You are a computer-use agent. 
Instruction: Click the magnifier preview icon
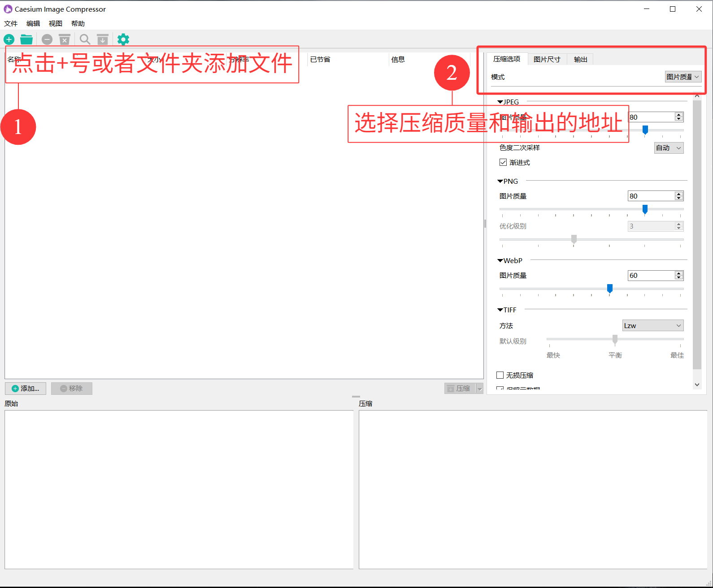(85, 39)
